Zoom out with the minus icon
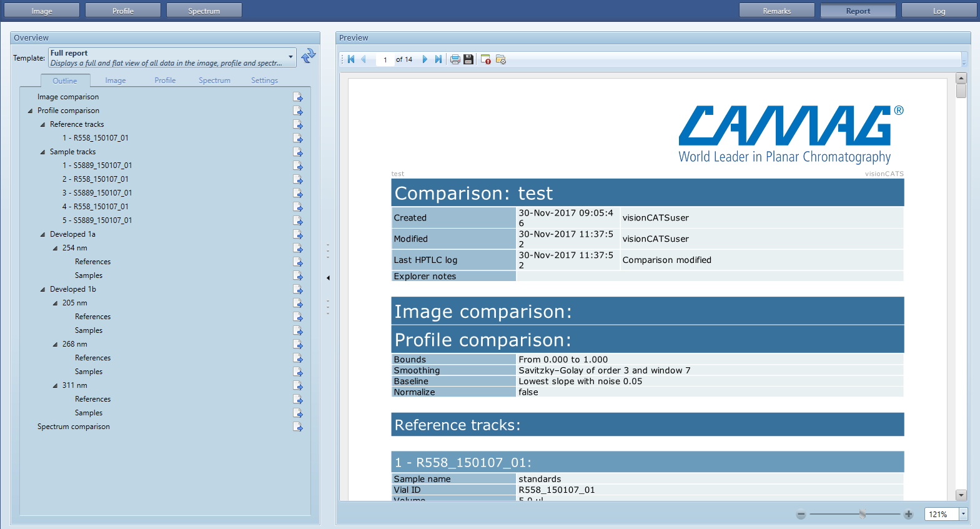This screenshot has height=529, width=980. tap(801, 514)
